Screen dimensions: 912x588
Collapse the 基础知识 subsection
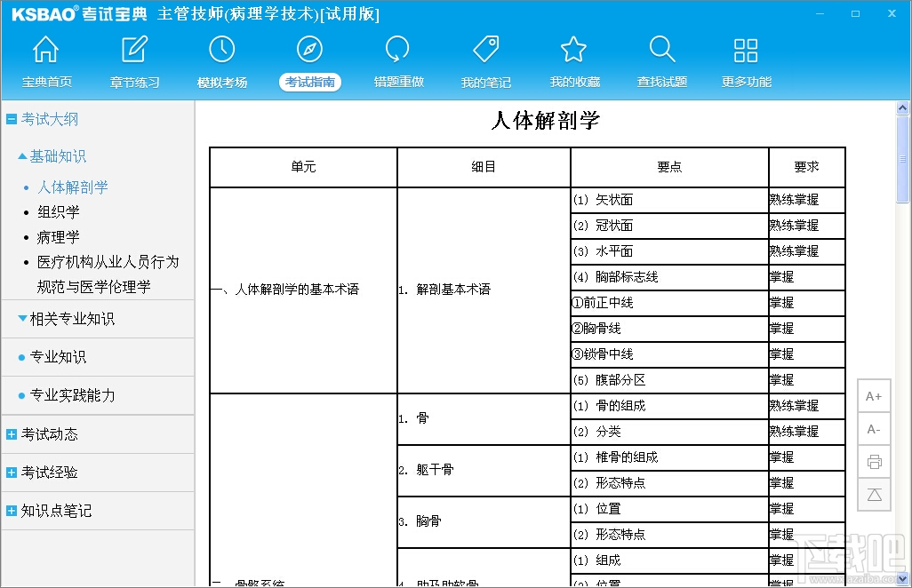pyautogui.click(x=22, y=155)
